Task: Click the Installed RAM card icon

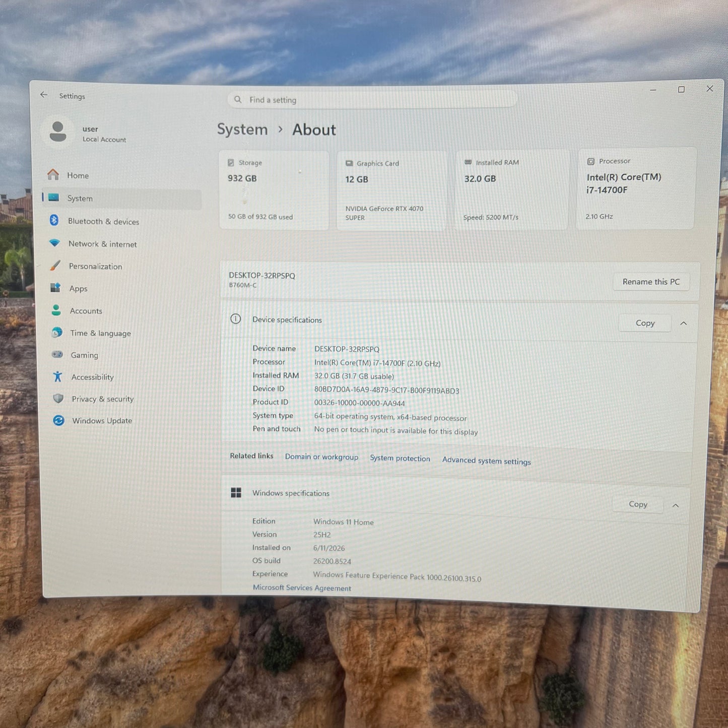Action: pyautogui.click(x=468, y=162)
